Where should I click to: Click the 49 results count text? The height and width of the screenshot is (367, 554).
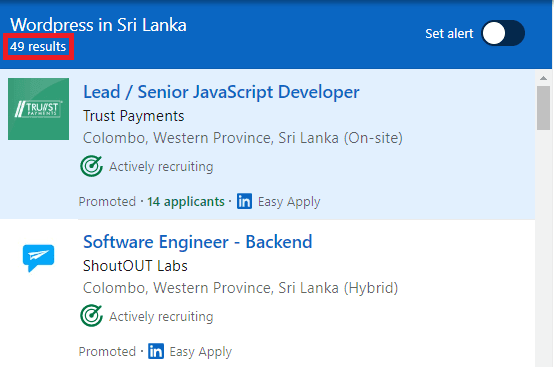(x=38, y=47)
